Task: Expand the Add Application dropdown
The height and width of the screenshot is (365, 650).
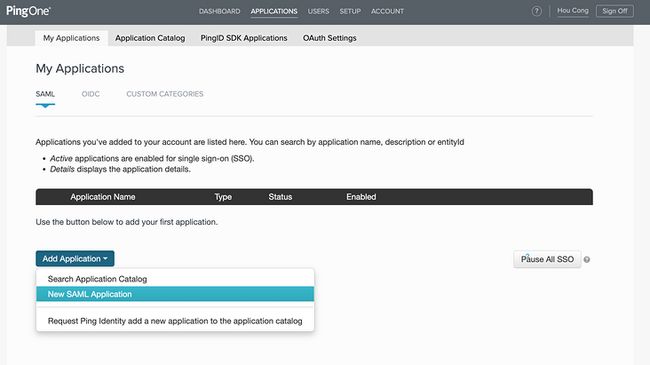Action: pos(75,259)
